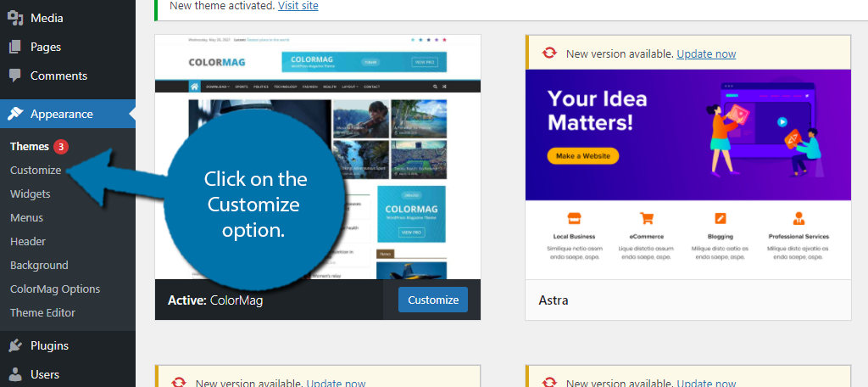Open the Plugins menu item
The height and width of the screenshot is (387, 868).
68,345
